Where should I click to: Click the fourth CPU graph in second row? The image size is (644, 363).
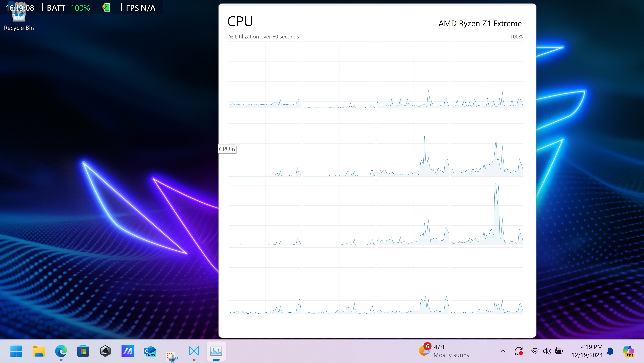pyautogui.click(x=487, y=144)
